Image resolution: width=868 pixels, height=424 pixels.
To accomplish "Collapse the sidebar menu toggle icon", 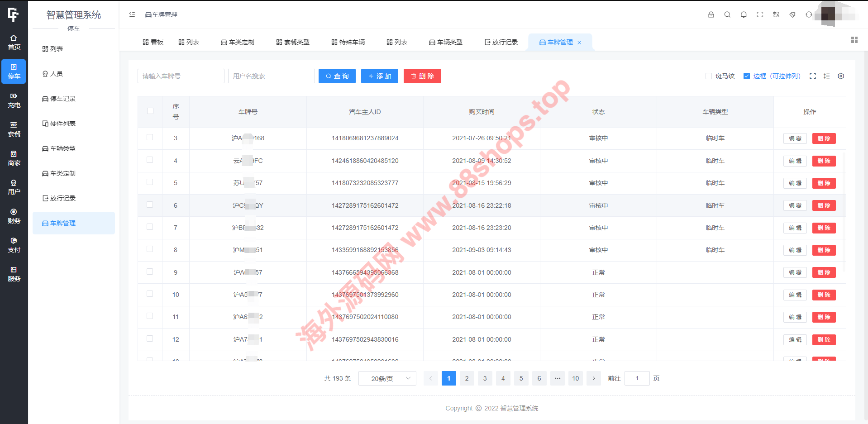I will coord(132,14).
